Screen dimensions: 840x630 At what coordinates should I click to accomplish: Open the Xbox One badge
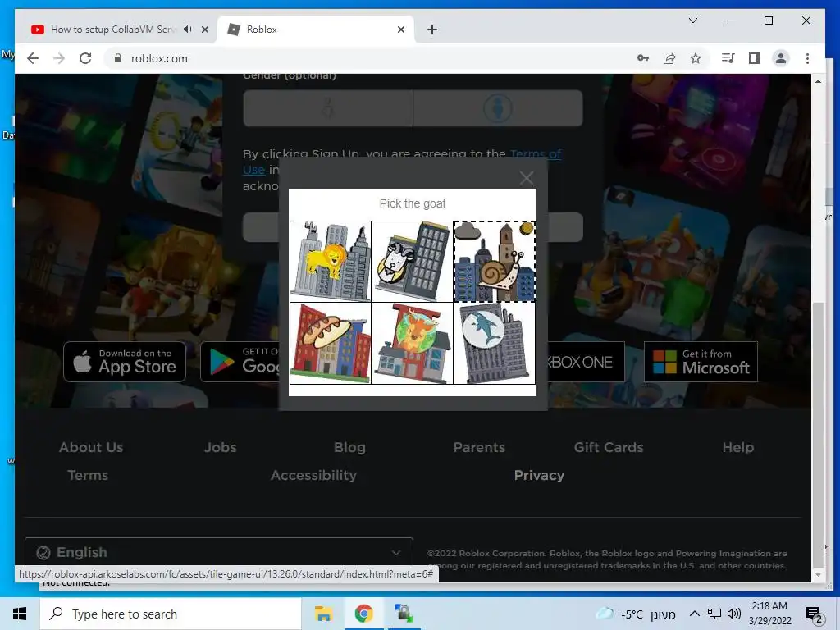(x=586, y=362)
